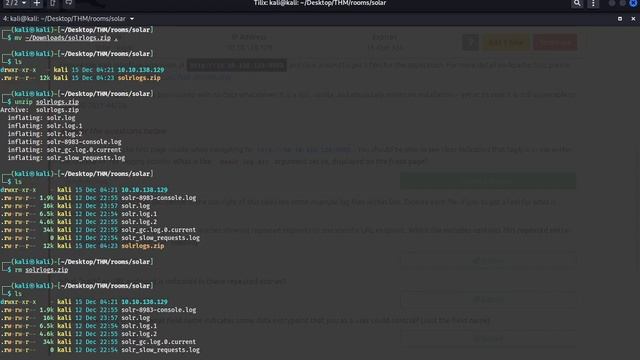Image resolution: width=640 pixels, height=360 pixels.
Task: Click the 'inflating: solr.log.2' line
Action: tap(45, 134)
